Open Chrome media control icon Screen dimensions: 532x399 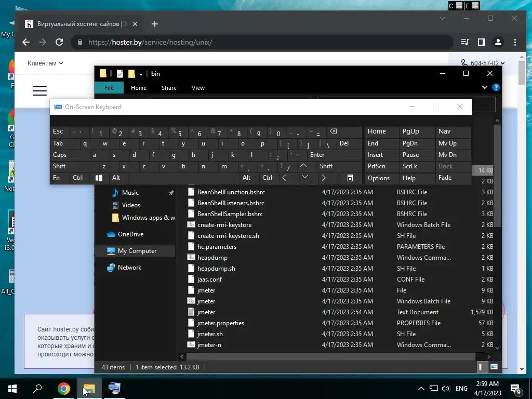pyautogui.click(x=465, y=42)
